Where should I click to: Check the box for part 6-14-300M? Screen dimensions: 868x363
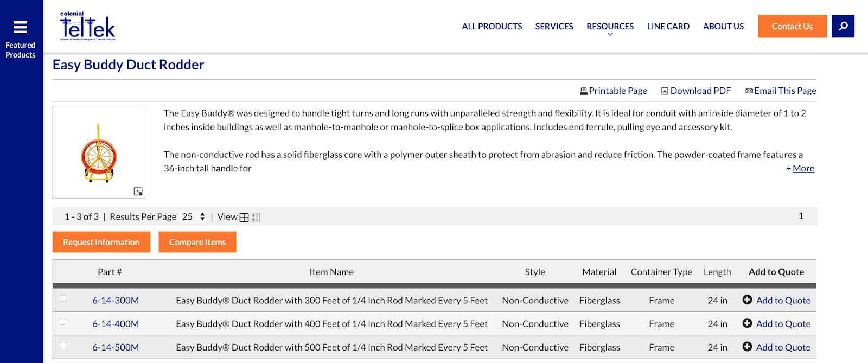click(63, 298)
